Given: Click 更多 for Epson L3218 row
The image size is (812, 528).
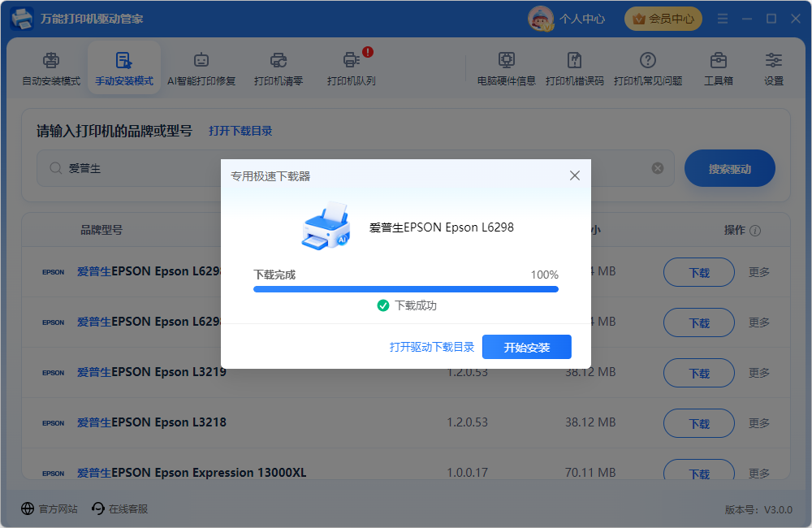Looking at the screenshot, I should pos(758,423).
